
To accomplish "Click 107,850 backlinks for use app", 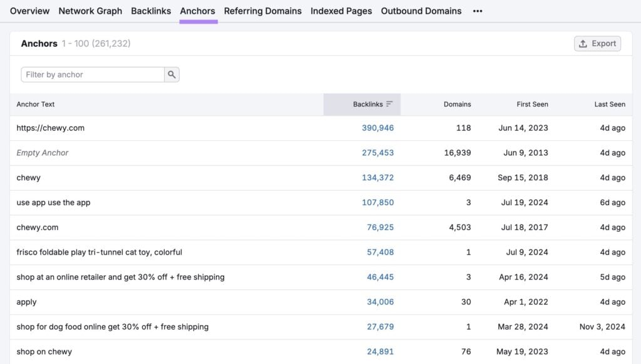I will coord(377,203).
